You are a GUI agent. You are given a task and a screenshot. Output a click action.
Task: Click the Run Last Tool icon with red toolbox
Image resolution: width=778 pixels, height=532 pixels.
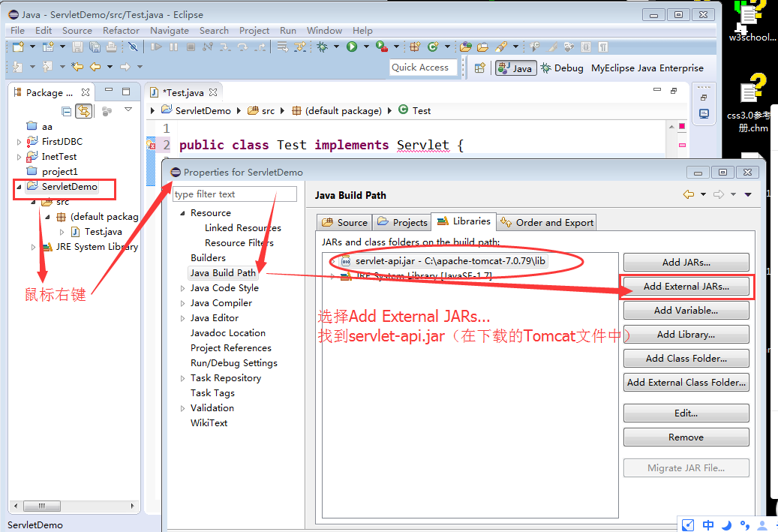(382, 47)
